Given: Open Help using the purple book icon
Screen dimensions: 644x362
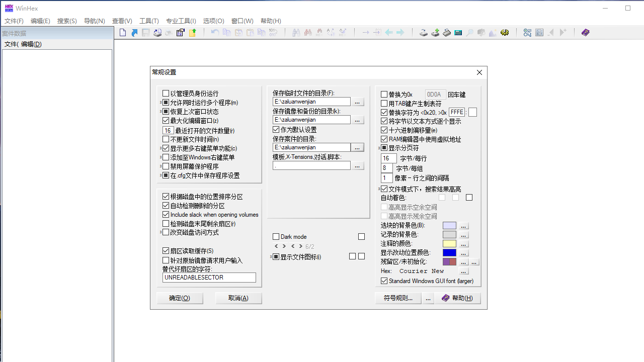Looking at the screenshot, I should tap(585, 32).
